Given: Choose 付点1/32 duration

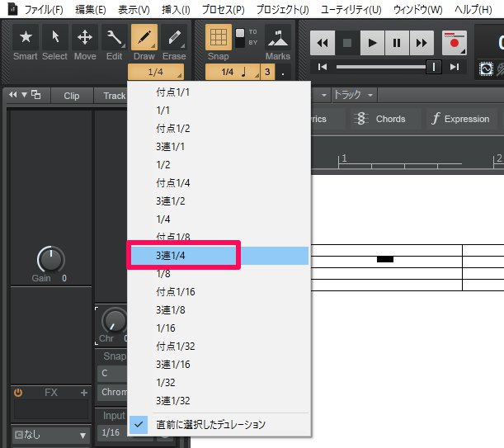Looking at the screenshot, I should click(219, 347).
